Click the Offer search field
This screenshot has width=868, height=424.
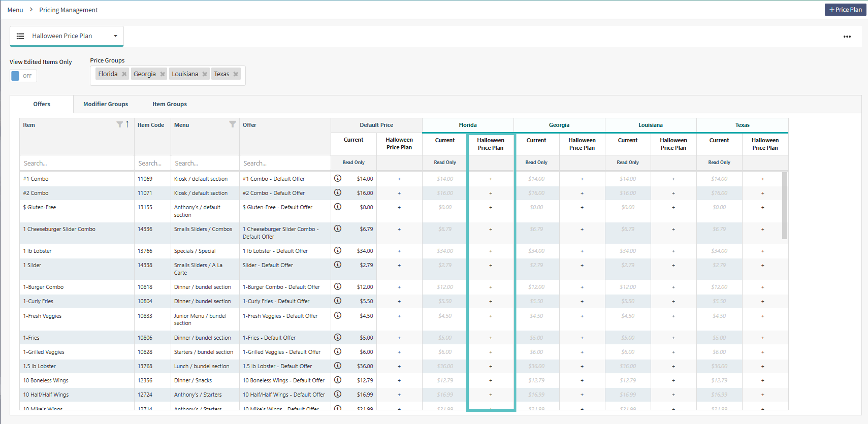pyautogui.click(x=285, y=163)
